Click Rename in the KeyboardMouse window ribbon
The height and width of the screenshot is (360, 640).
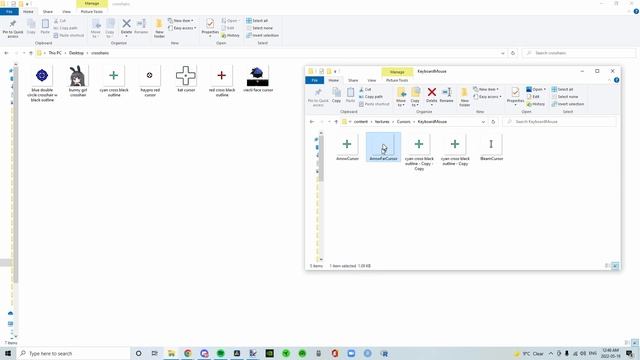pyautogui.click(x=447, y=95)
